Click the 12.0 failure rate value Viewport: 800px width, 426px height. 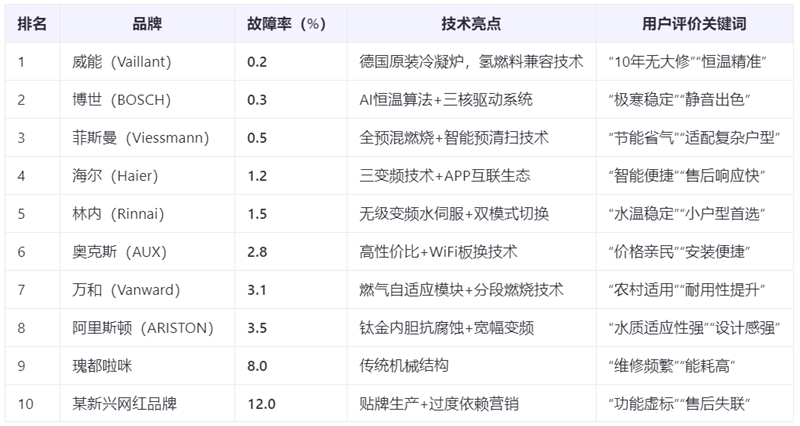click(262, 404)
